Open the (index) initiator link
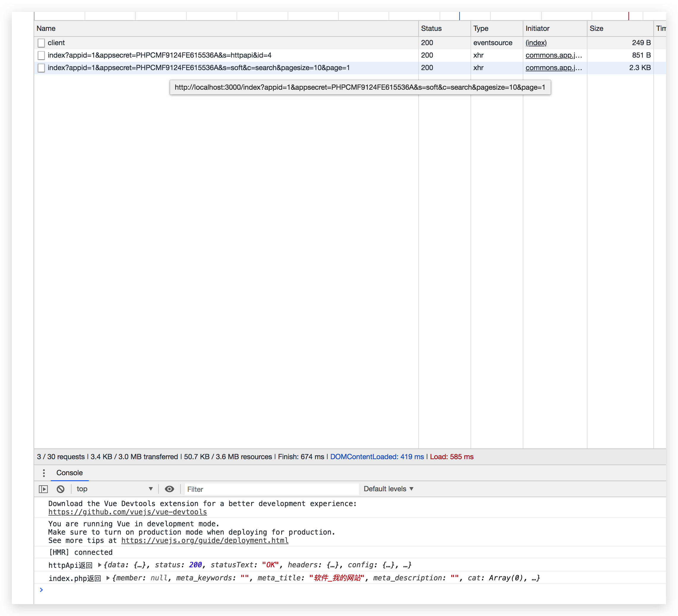Screen dimensions: 678x616 pyautogui.click(x=536, y=43)
